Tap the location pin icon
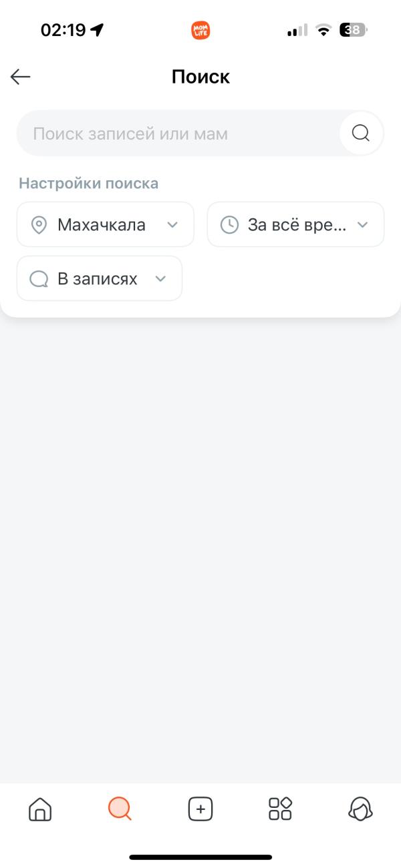Viewport: 401px width, 868px height. pos(39,225)
